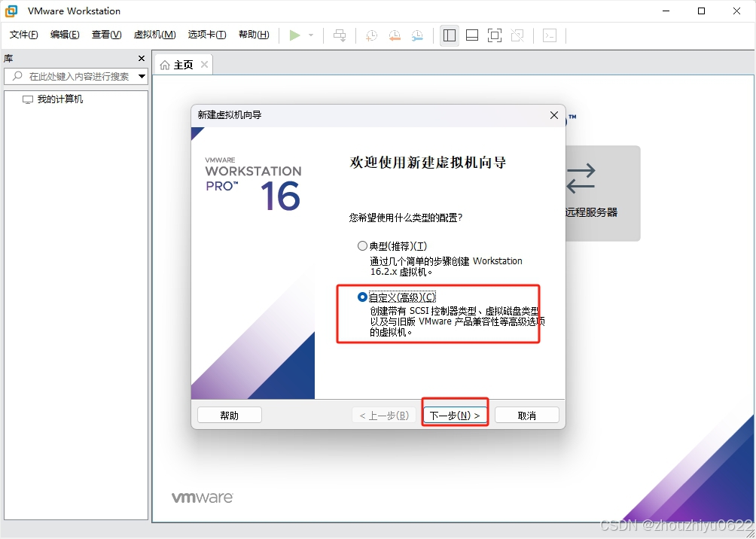The width and height of the screenshot is (756, 539).
Task: Click the disabled 上一步(B) button
Action: (384, 415)
